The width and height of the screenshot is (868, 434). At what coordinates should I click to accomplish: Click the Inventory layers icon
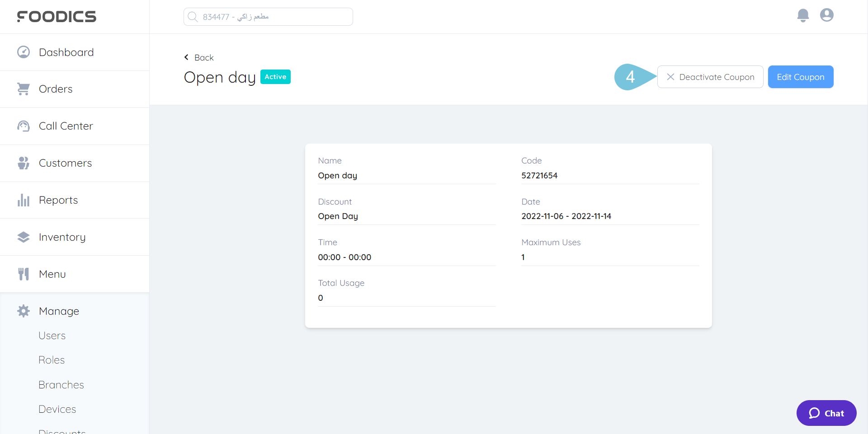click(24, 237)
